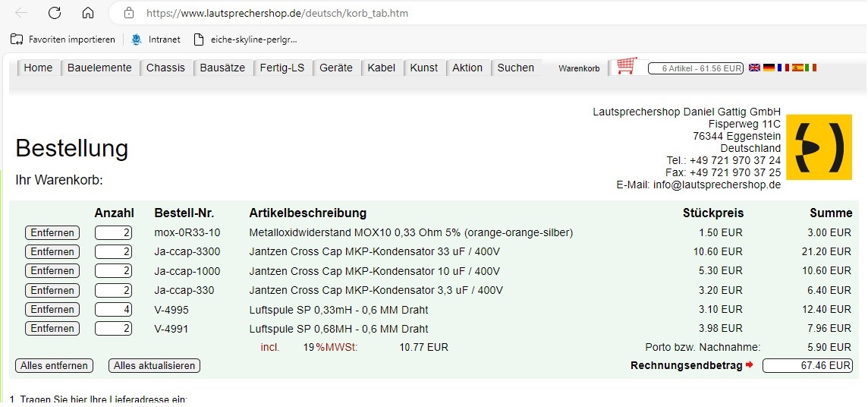Edit quantity for mox-0R33-10
This screenshot has height=407, width=868.
tap(114, 232)
